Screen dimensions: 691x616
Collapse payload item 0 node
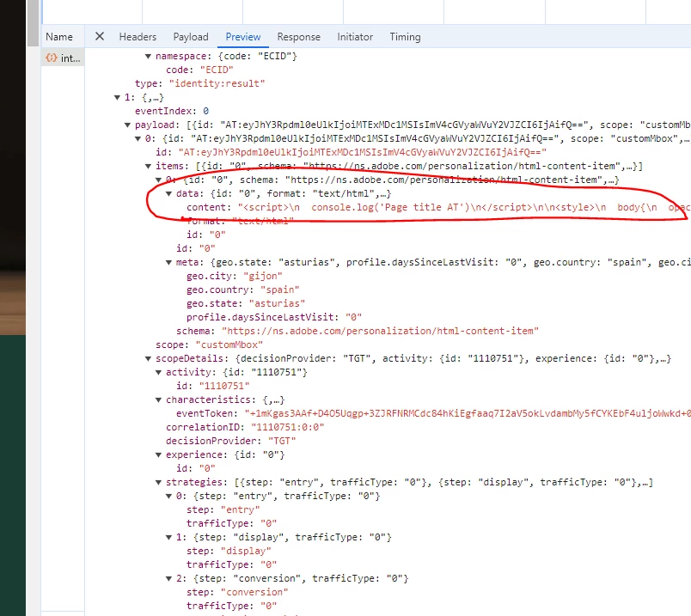pos(138,139)
